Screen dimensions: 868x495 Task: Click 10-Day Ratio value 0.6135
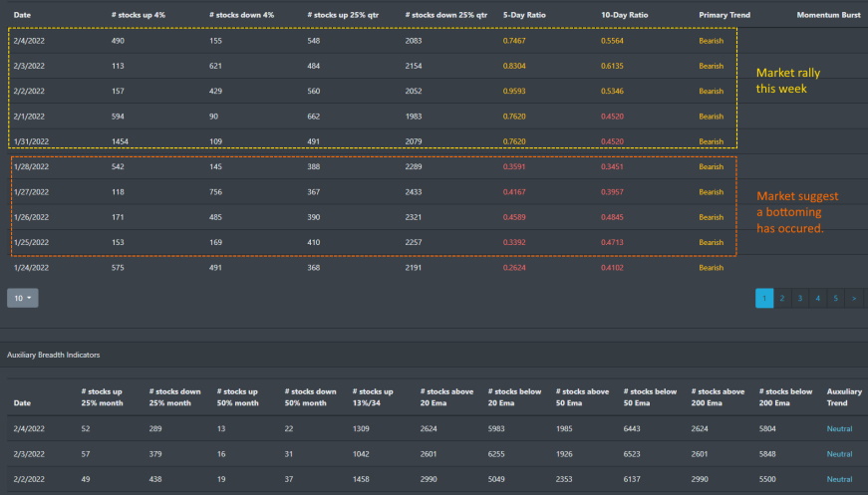coord(612,66)
